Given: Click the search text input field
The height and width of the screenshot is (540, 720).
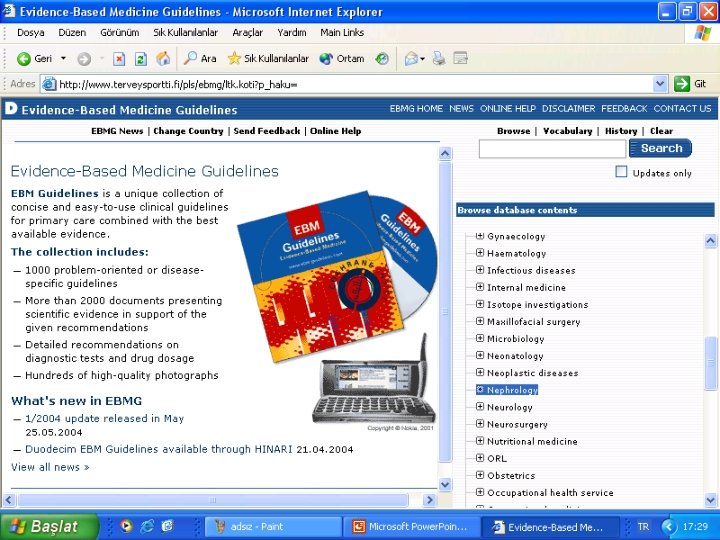Looking at the screenshot, I should 552,149.
